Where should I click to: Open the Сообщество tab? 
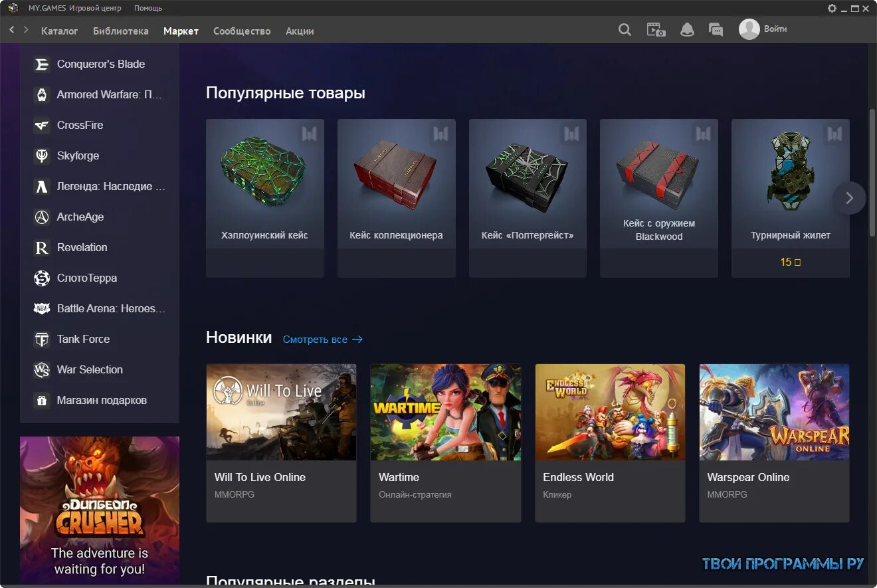pos(242,31)
